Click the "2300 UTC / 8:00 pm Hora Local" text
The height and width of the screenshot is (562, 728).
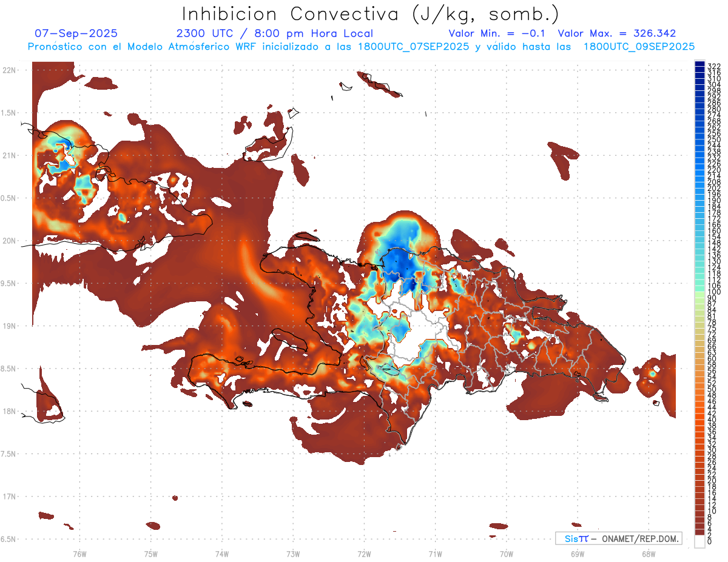(274, 33)
